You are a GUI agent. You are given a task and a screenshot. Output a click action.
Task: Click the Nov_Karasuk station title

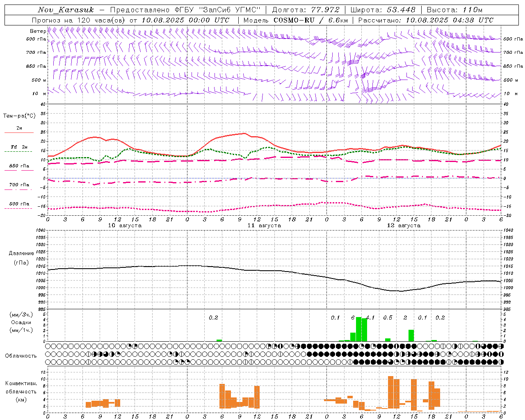[66, 9]
